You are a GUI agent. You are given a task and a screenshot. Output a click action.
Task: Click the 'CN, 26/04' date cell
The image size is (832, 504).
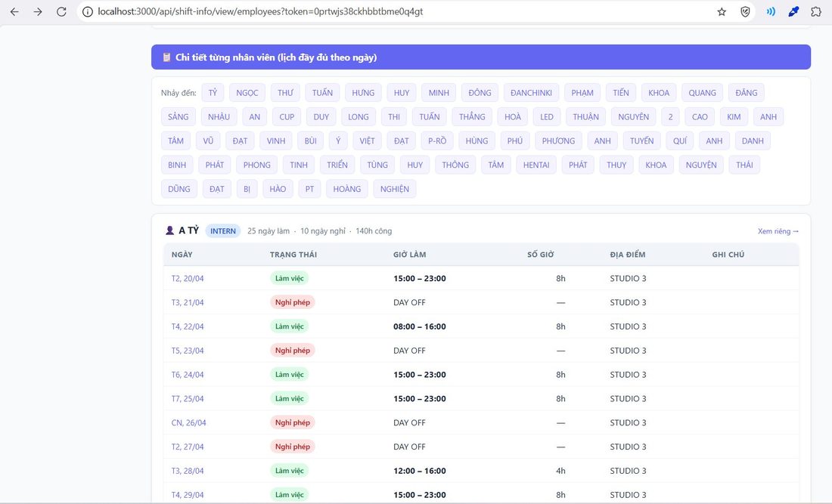pos(188,422)
